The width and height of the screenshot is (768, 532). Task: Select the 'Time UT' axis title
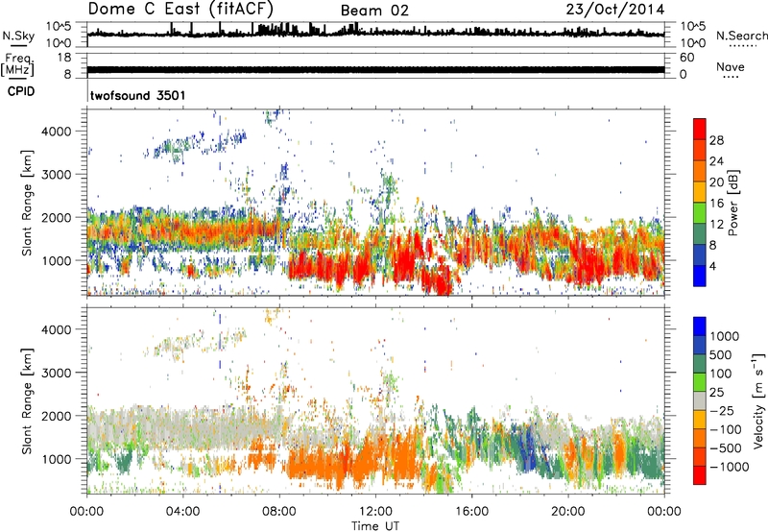375,526
